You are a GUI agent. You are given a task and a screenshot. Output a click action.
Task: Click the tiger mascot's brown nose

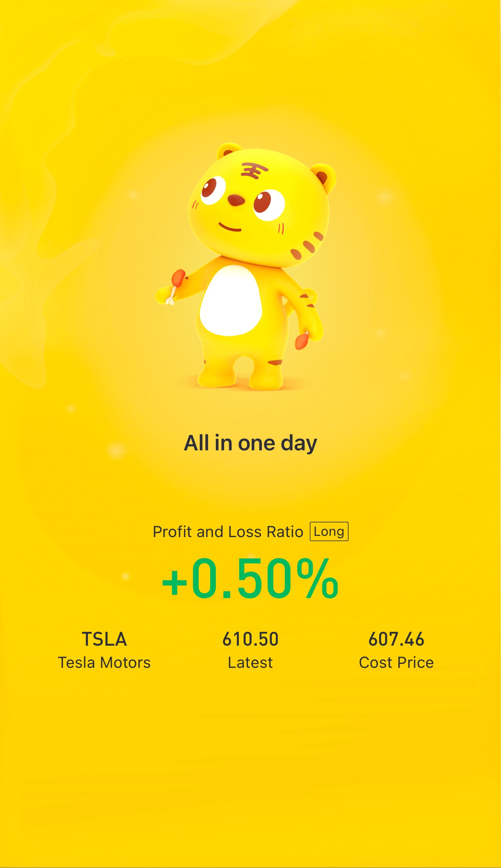236,200
